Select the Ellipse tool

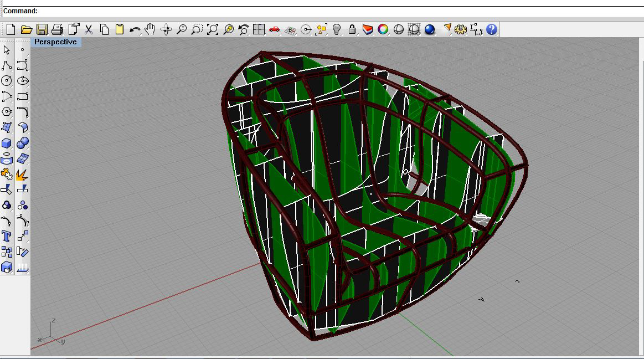22,81
